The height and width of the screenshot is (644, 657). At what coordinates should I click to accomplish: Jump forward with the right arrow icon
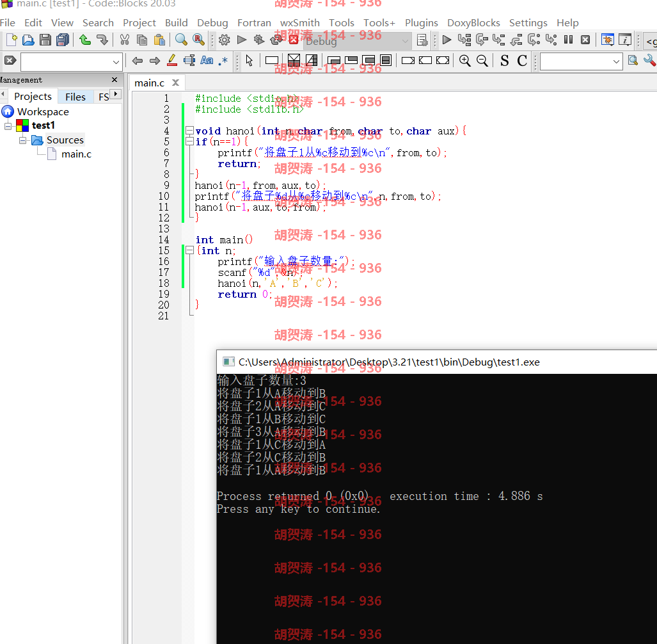pos(155,61)
